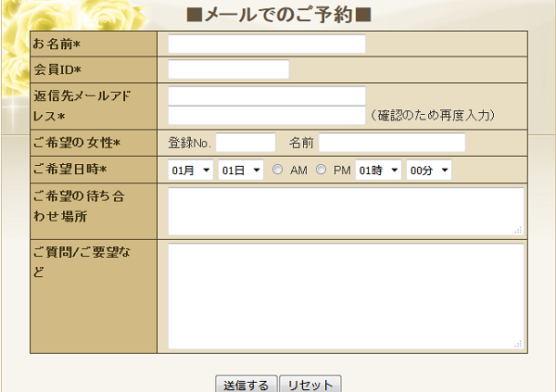This screenshot has width=556, height=392.
Task: Click the メールでのご予約 page heading
Action: pos(279,15)
